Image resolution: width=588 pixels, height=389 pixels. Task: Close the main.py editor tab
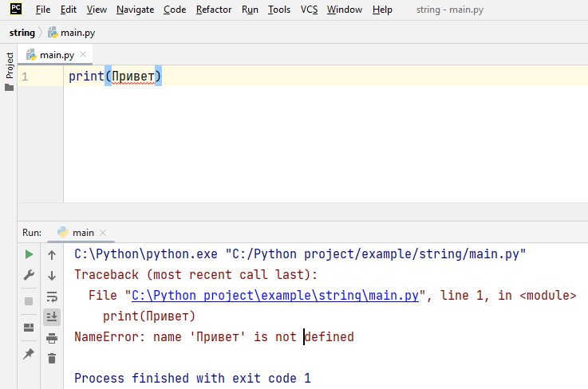(x=83, y=55)
